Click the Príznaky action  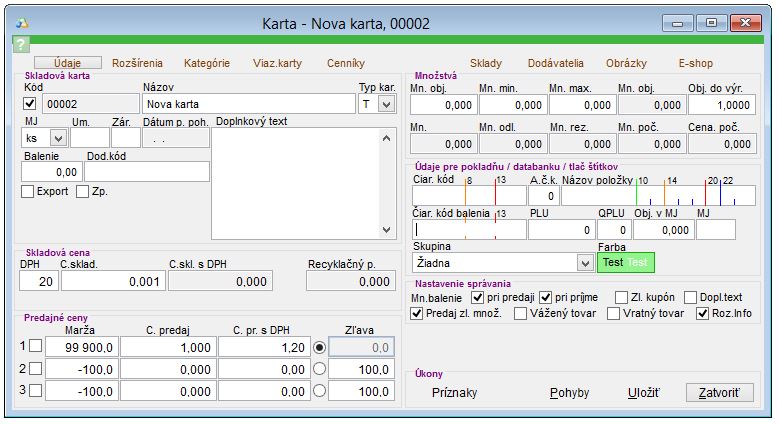click(x=454, y=393)
